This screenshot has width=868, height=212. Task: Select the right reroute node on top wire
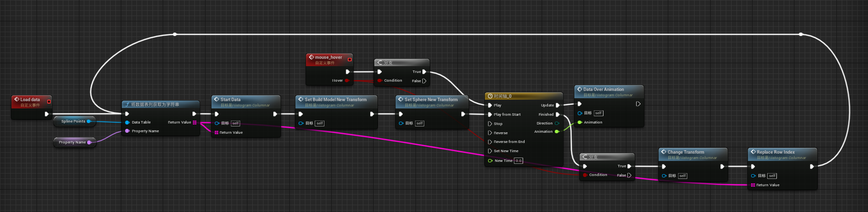click(x=801, y=34)
